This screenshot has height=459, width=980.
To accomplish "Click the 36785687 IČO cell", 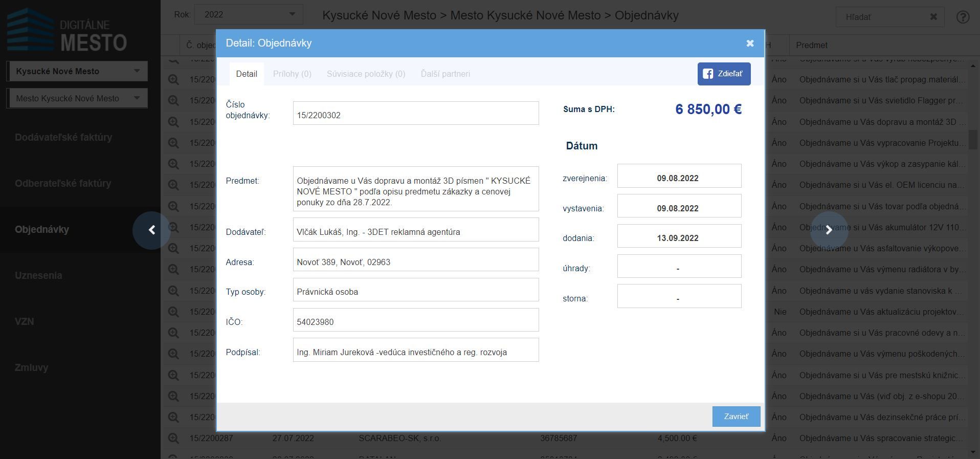I will tap(559, 438).
